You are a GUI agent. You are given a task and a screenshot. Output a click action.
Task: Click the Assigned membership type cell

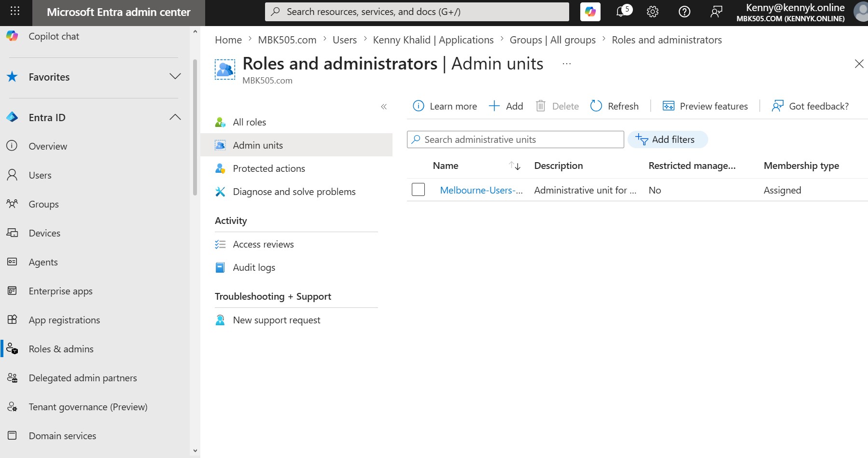(782, 190)
